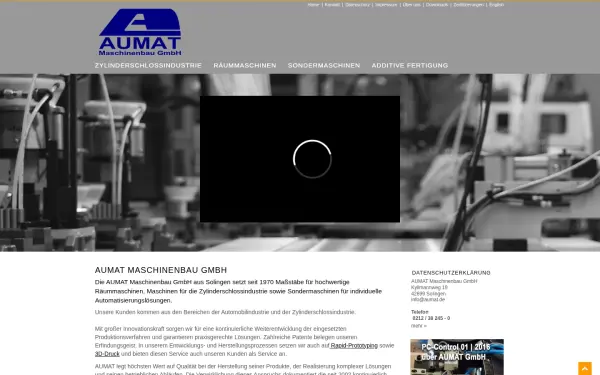Click the Datenschutzerklärung sidebar heading
The width and height of the screenshot is (600, 375).
click(x=451, y=273)
